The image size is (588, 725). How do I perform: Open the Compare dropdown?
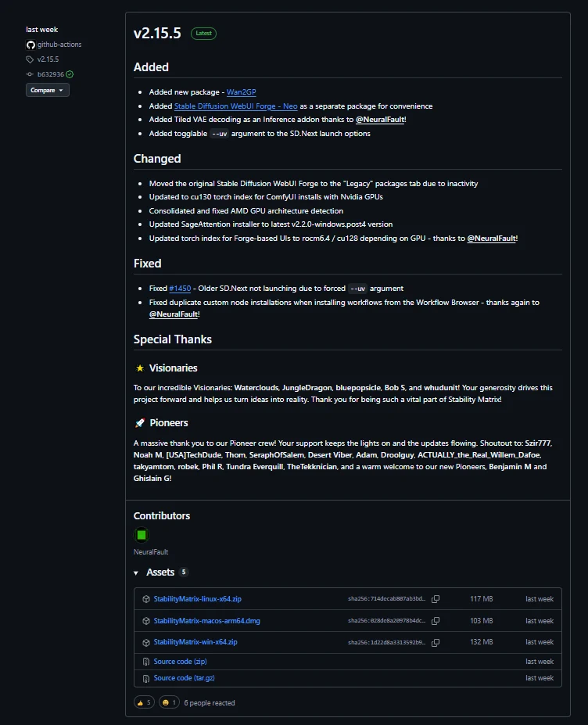(x=48, y=90)
